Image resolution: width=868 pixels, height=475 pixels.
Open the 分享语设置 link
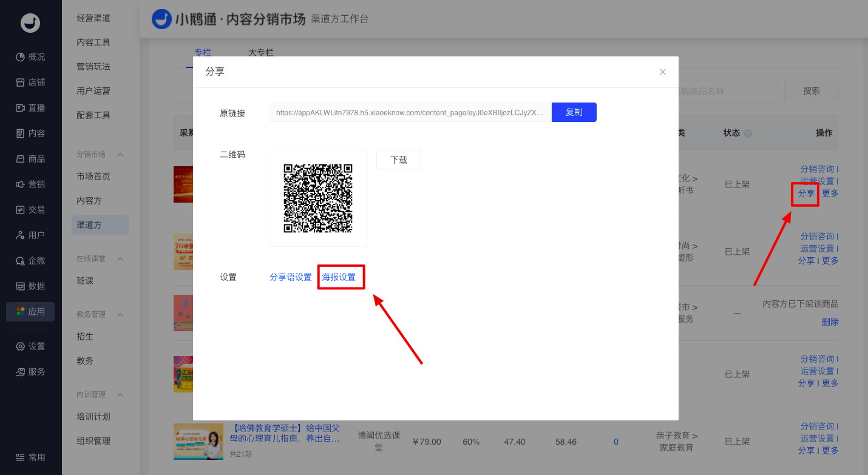[291, 277]
